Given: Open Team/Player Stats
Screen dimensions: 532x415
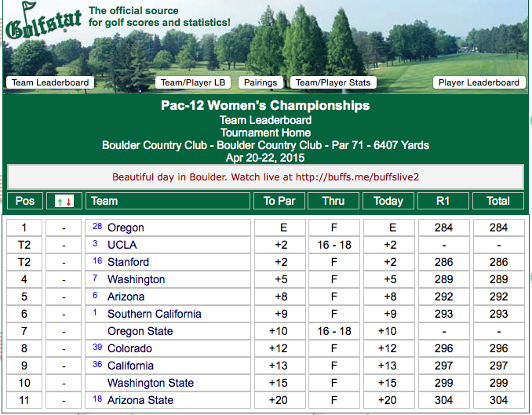Looking at the screenshot, I should (333, 82).
